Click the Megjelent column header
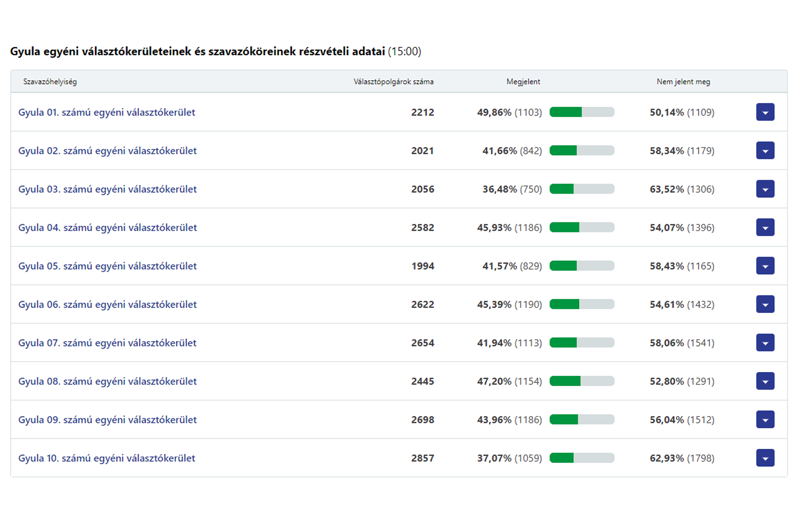Screen dimensions: 798x532 click(523, 82)
